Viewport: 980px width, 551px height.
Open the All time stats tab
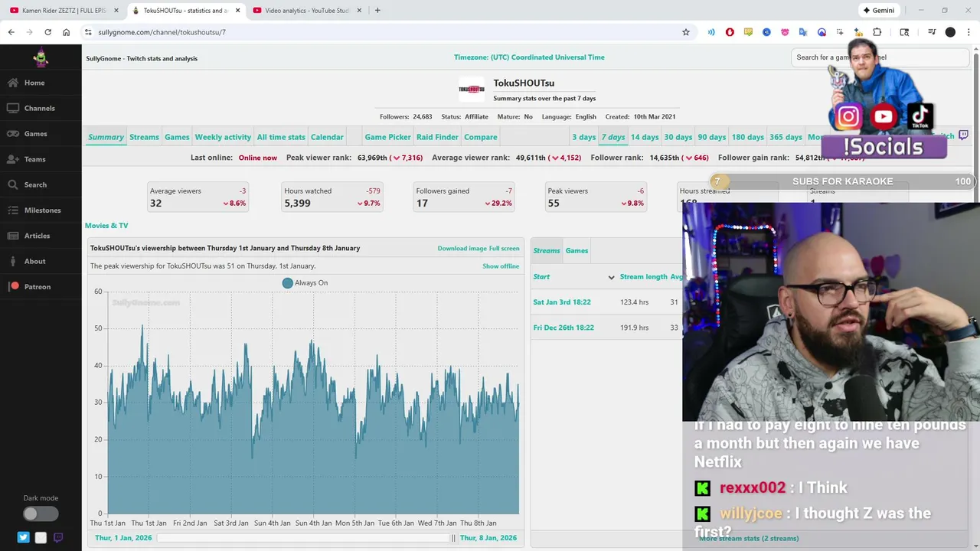281,137
